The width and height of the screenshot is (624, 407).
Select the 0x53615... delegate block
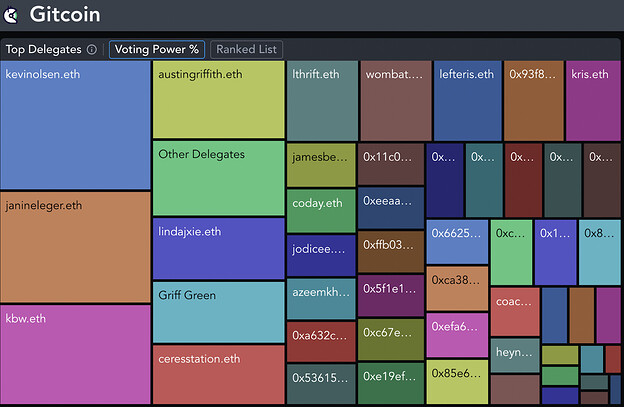[x=321, y=384]
